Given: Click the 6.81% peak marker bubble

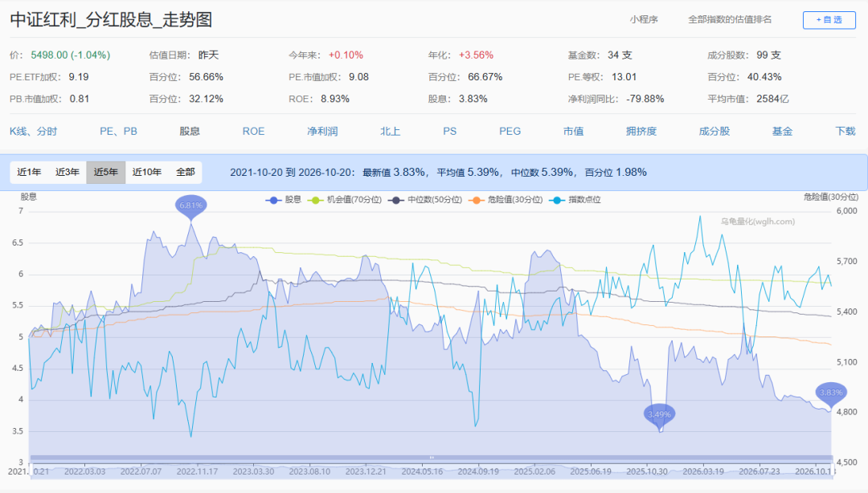Looking at the screenshot, I should (x=191, y=206).
